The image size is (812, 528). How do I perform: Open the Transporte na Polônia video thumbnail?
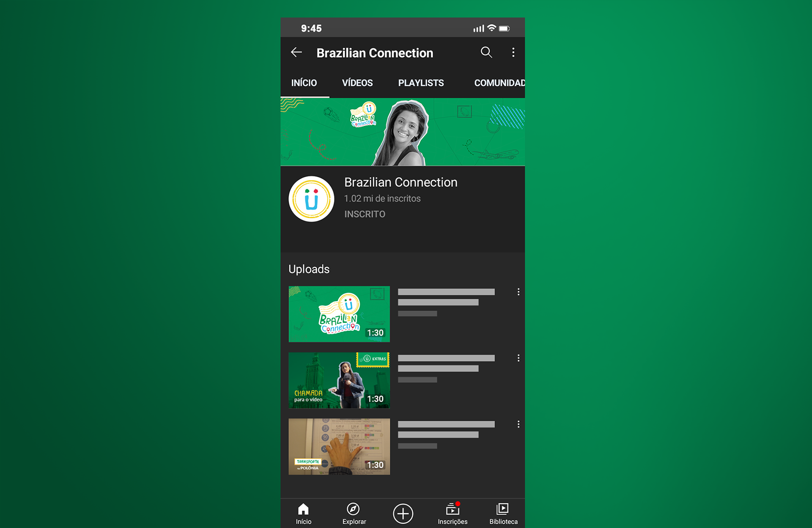tap(339, 446)
